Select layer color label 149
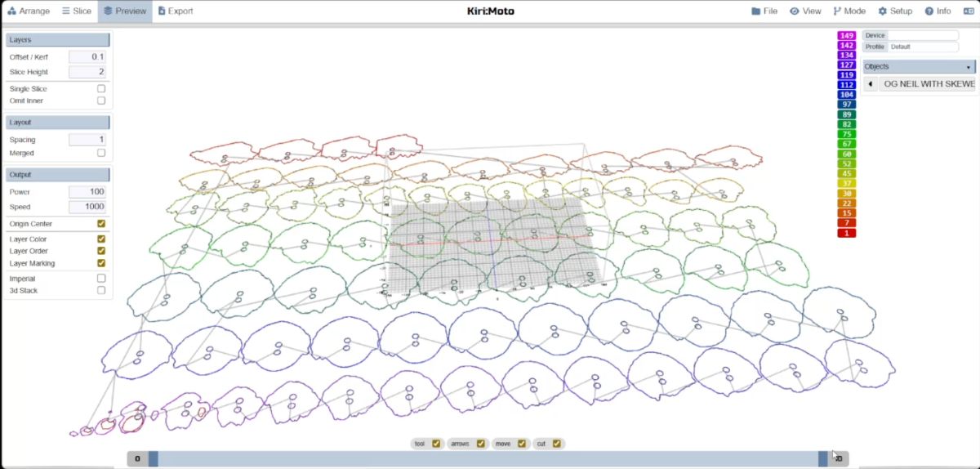This screenshot has width=980, height=469. 847,36
